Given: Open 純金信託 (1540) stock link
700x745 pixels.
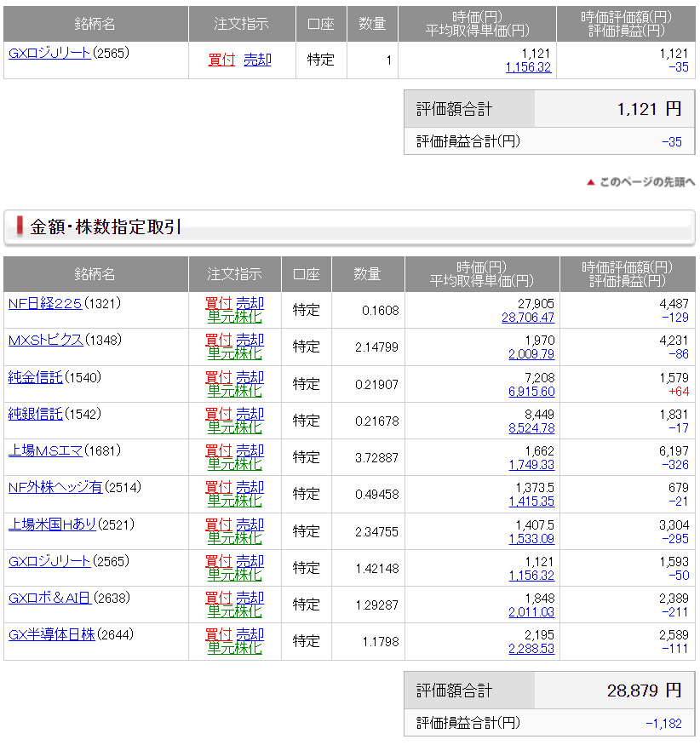Looking at the screenshot, I should 36,377.
